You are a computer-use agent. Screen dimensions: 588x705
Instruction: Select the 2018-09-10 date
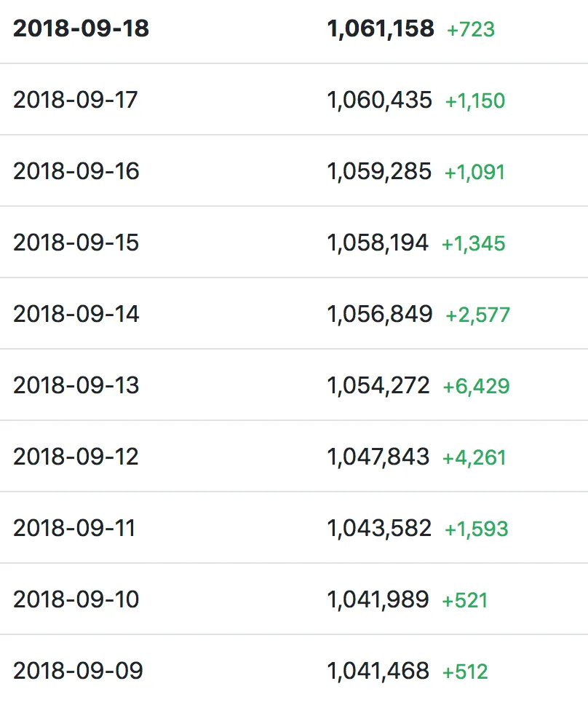coord(76,600)
